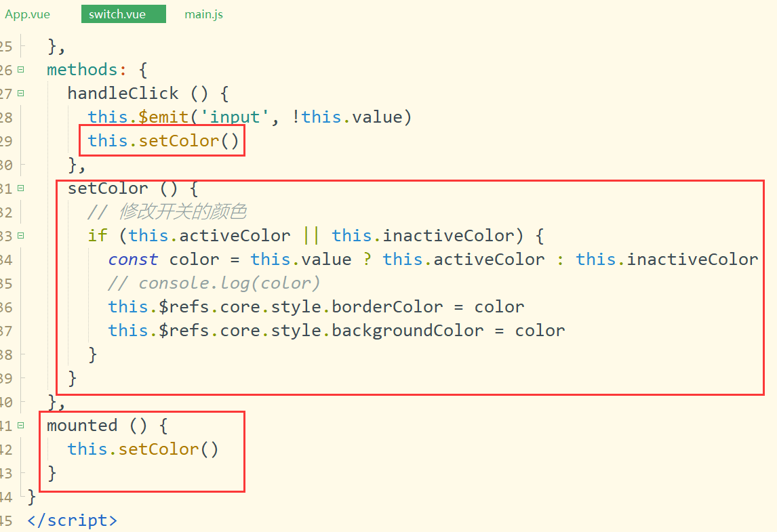Viewport: 777px width, 532px height.
Task: Click the inactiveColor in the if condition
Action: (x=449, y=236)
